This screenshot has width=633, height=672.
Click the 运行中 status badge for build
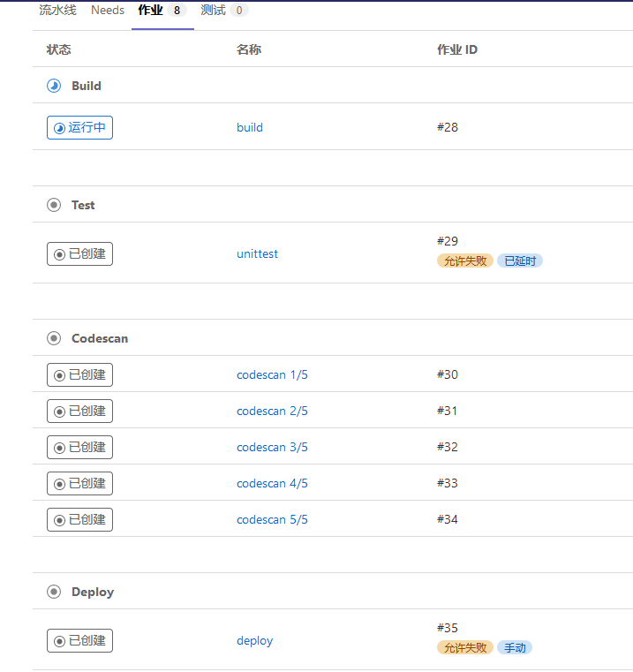coord(79,128)
